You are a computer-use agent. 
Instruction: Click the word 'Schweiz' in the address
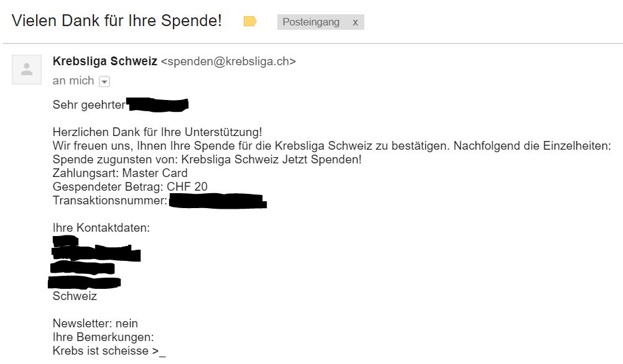click(75, 296)
